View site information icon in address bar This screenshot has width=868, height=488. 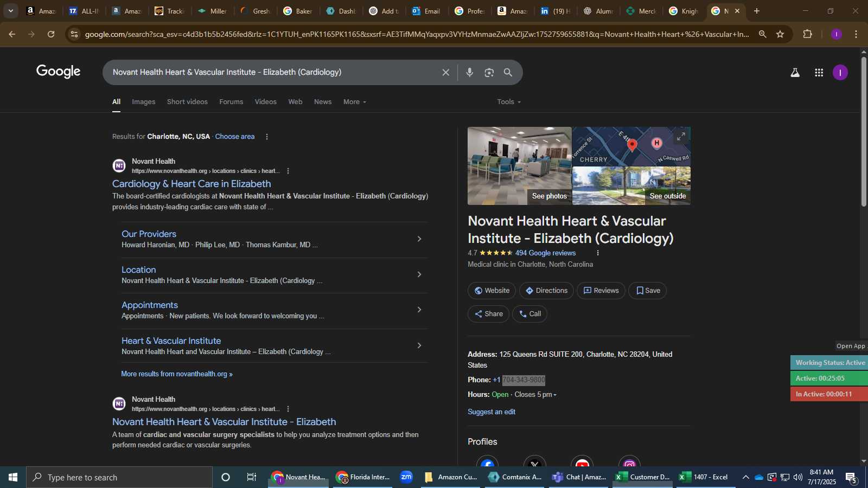(74, 34)
